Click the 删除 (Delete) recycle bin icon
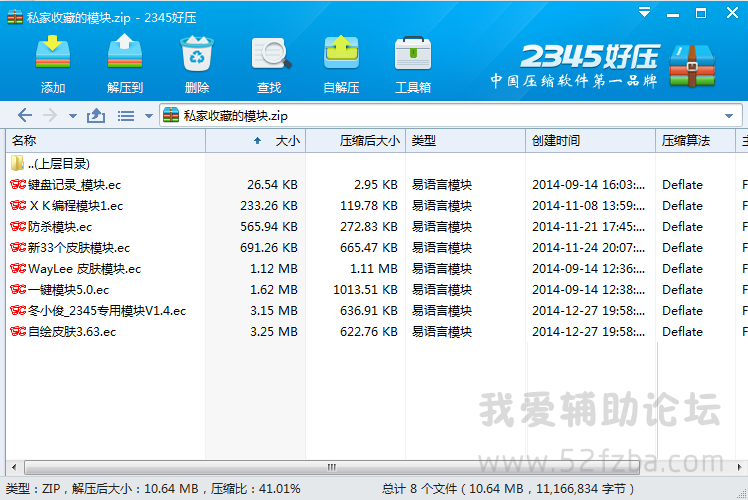748x500 pixels. (x=197, y=52)
